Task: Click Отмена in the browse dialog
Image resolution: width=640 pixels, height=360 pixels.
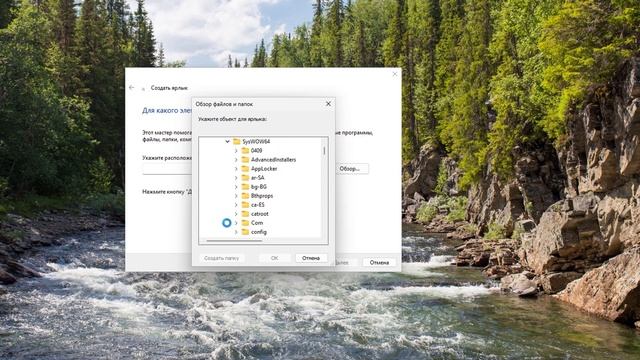Action: (x=311, y=258)
